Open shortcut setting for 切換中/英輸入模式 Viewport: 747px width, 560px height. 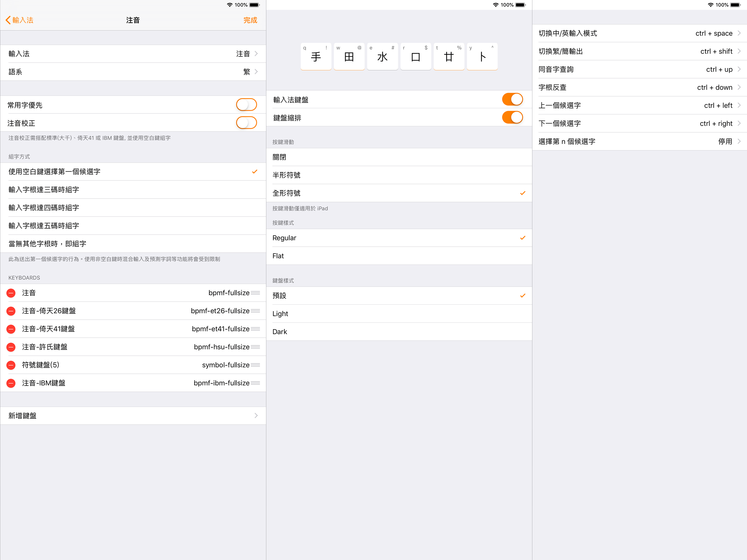tap(640, 33)
